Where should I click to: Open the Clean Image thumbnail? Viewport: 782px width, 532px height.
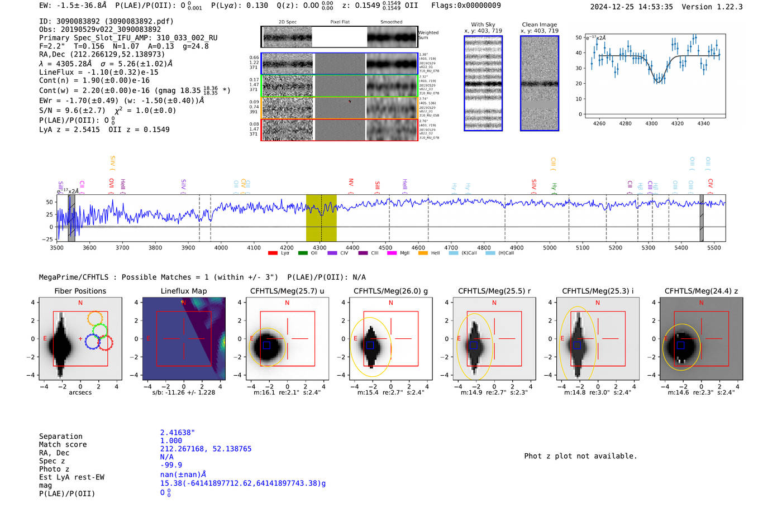pos(539,83)
